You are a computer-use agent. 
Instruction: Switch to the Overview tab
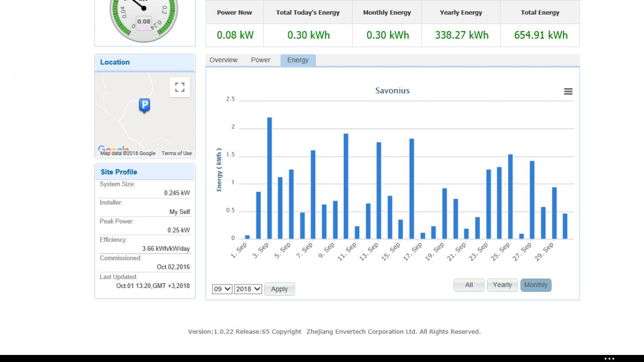pyautogui.click(x=223, y=60)
